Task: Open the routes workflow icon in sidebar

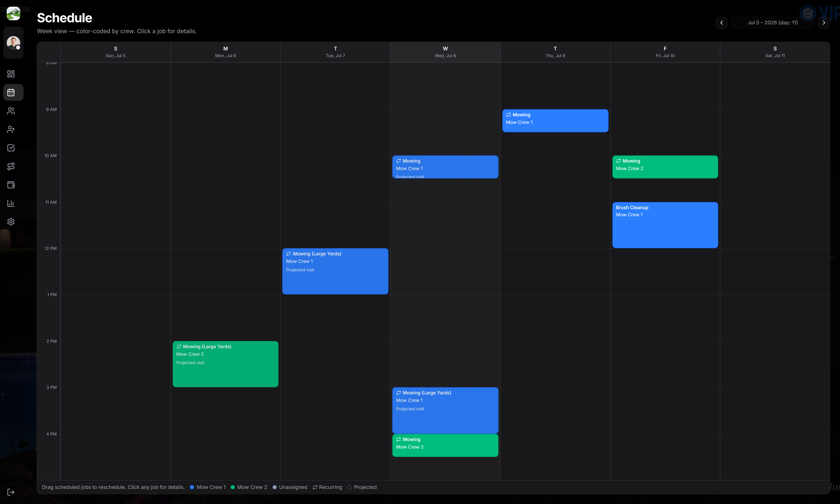Action: pos(11,166)
